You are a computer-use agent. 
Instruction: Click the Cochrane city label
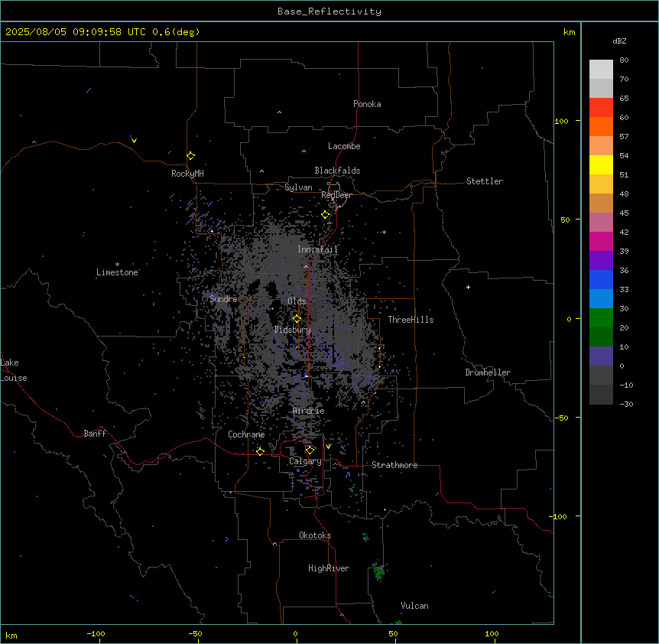click(x=246, y=434)
